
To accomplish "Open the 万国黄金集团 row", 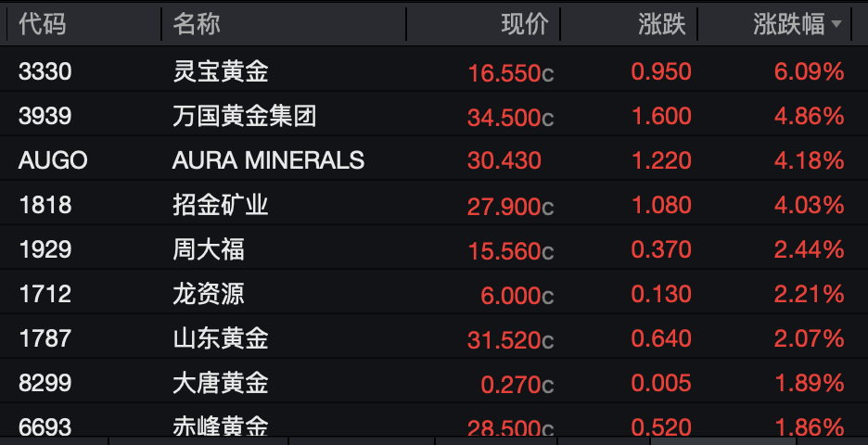I will pos(434,114).
